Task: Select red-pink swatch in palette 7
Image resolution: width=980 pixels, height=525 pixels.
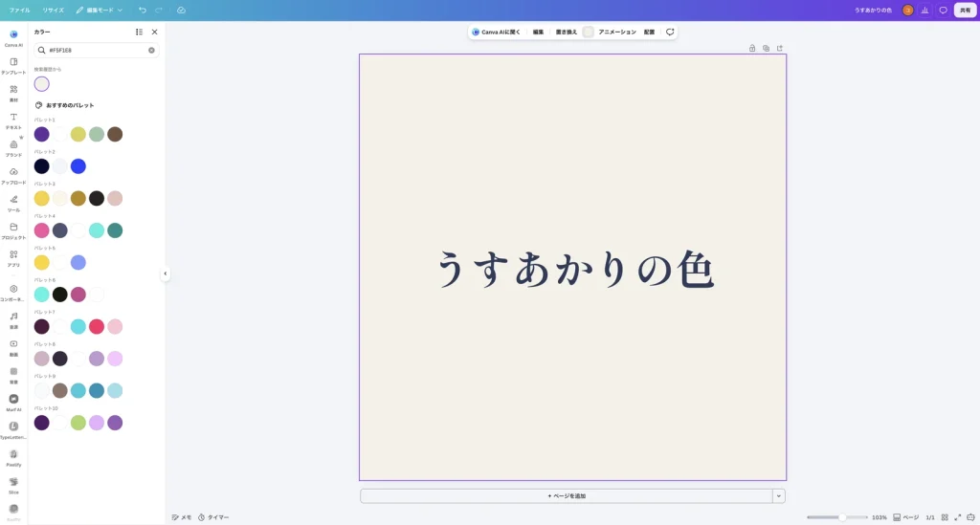Action: pos(97,326)
